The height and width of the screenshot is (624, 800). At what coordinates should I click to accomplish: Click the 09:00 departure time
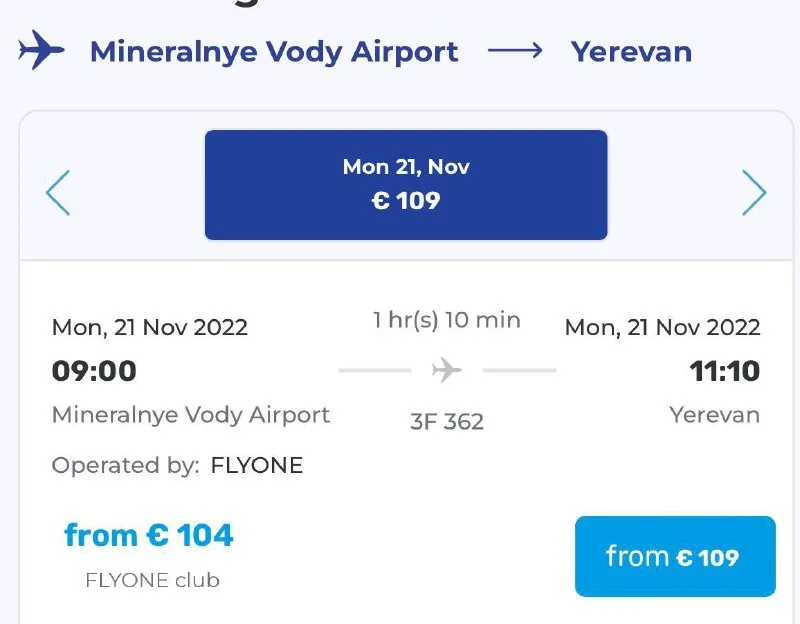point(94,371)
